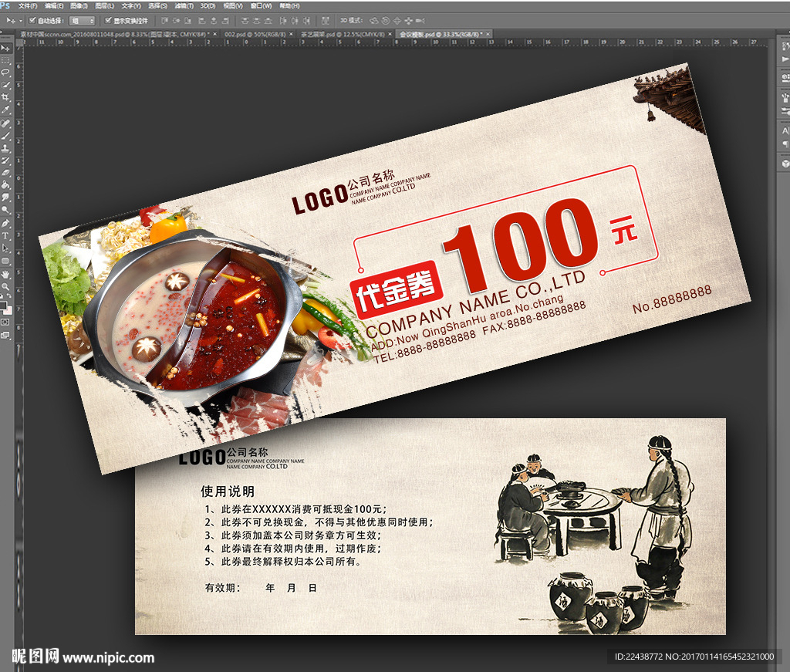790x672 pixels.
Task: Click the foreground color swatch
Action: coord(5,304)
